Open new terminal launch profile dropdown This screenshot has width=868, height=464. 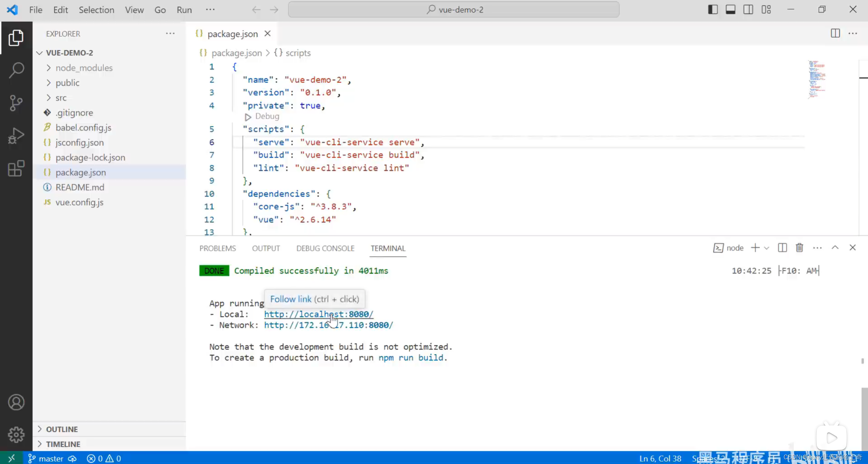coord(767,248)
